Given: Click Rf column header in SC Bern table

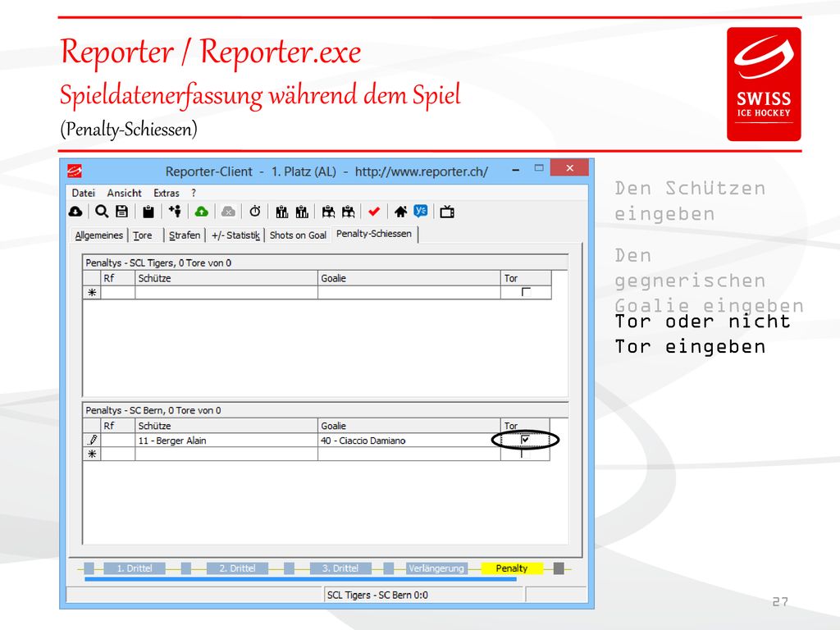Looking at the screenshot, I should 118,426.
